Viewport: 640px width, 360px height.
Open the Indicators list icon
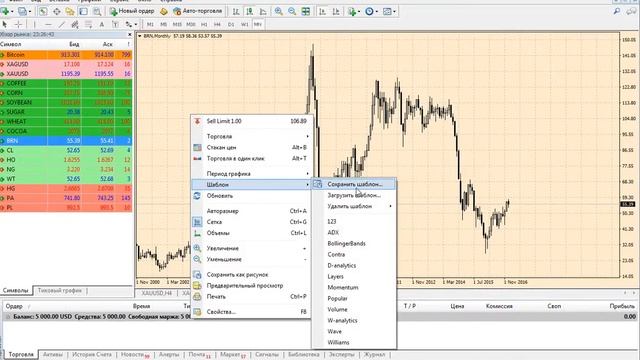(x=351, y=11)
